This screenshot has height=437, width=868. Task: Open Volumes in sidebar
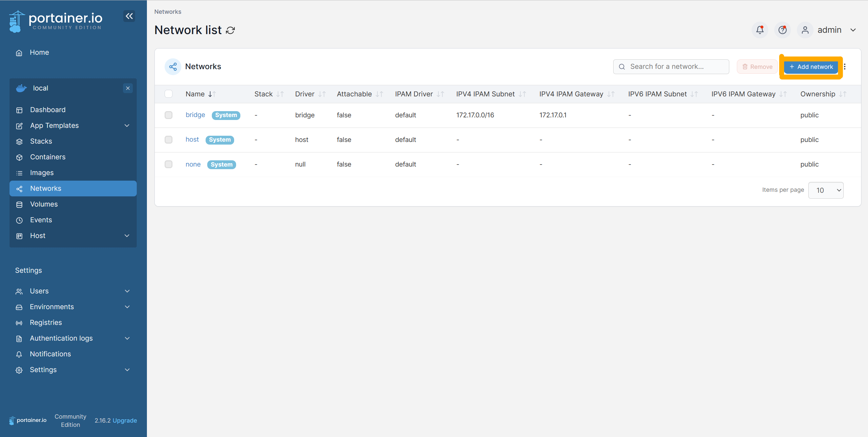click(x=73, y=204)
